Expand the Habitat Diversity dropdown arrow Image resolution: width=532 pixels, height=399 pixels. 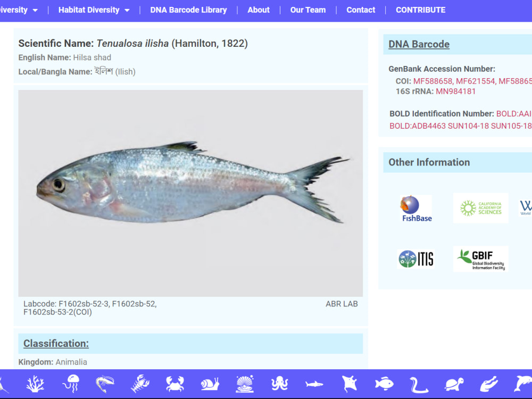point(127,11)
